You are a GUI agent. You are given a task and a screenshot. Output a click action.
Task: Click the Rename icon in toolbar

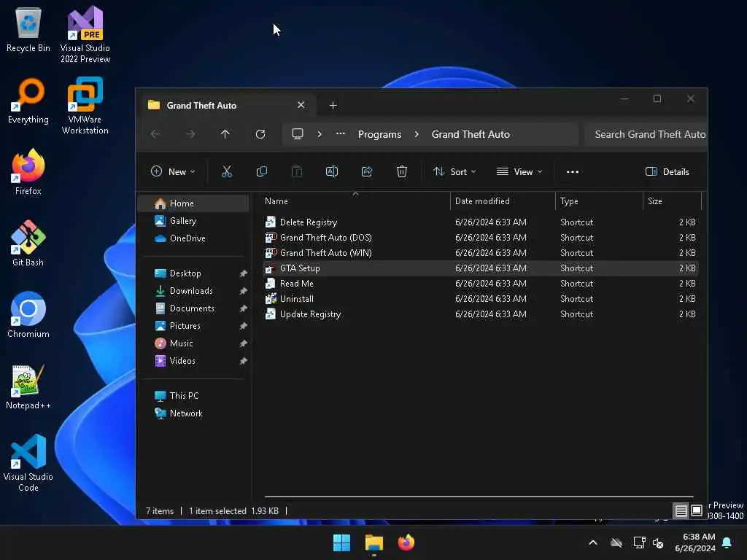pyautogui.click(x=332, y=172)
